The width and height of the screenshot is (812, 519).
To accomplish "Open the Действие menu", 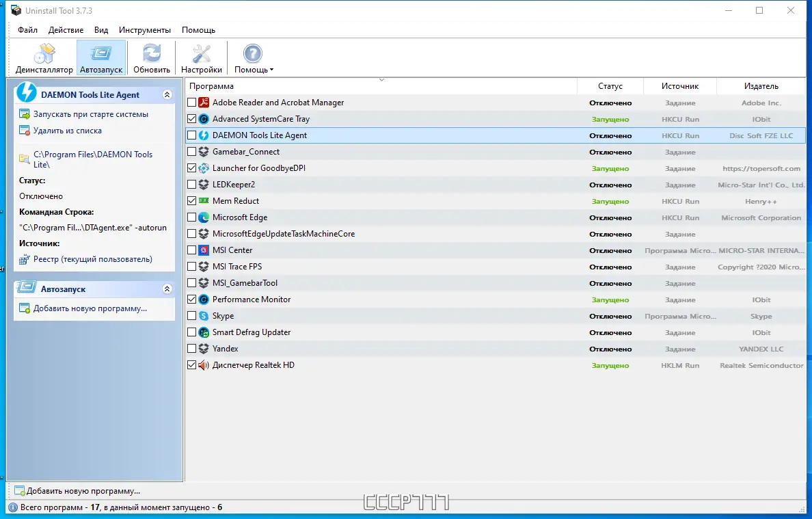I will click(x=66, y=30).
